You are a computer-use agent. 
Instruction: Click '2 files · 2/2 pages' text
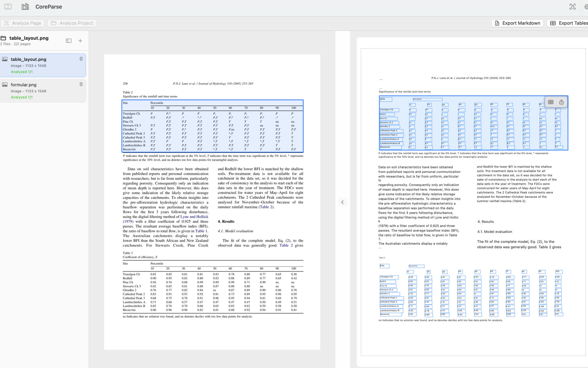15,44
